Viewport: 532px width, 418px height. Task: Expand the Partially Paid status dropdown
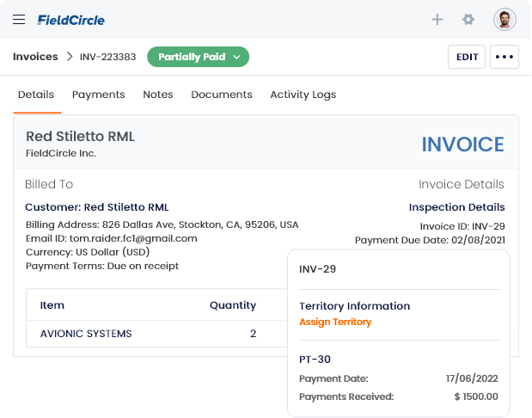[198, 57]
